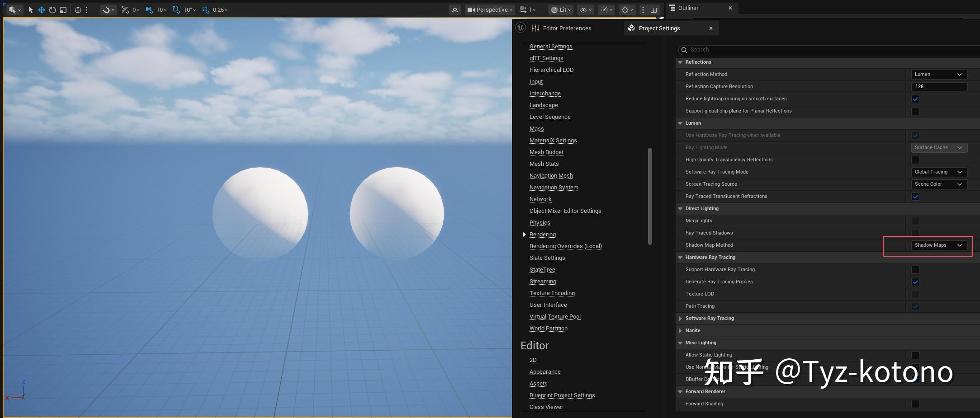Select the Rotate tool in viewport toolbar
The image size is (980, 418).
tap(52, 9)
